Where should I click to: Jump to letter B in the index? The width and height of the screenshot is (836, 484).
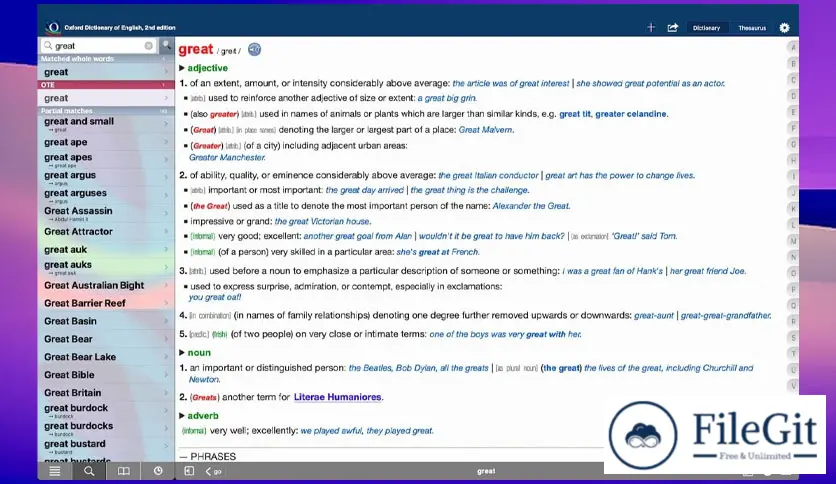pyautogui.click(x=793, y=64)
